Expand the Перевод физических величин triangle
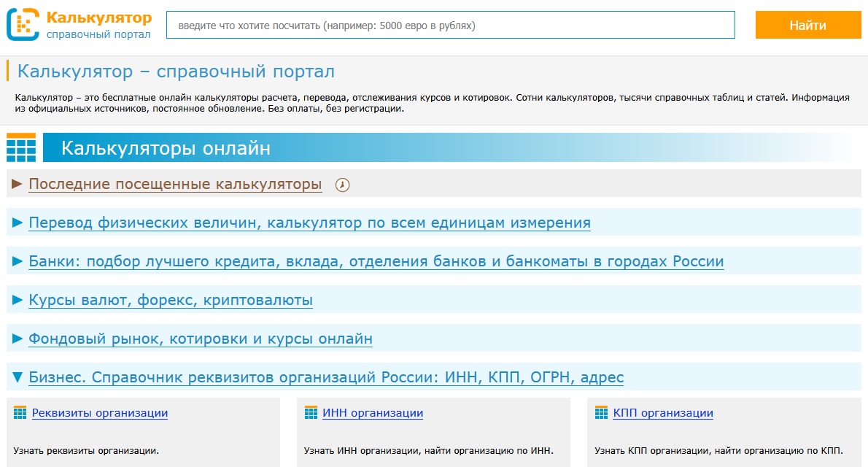Screen dimensions: 868x467 pos(18,223)
